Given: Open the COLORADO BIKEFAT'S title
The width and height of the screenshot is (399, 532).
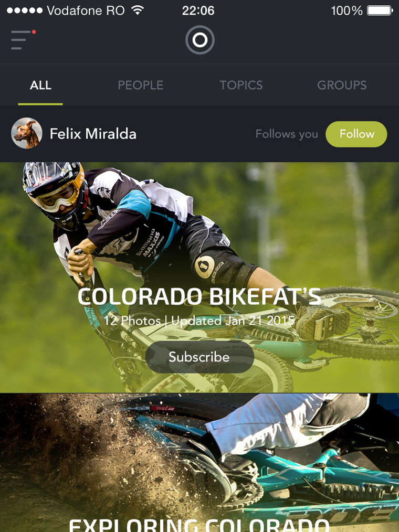Looking at the screenshot, I should coord(199,296).
